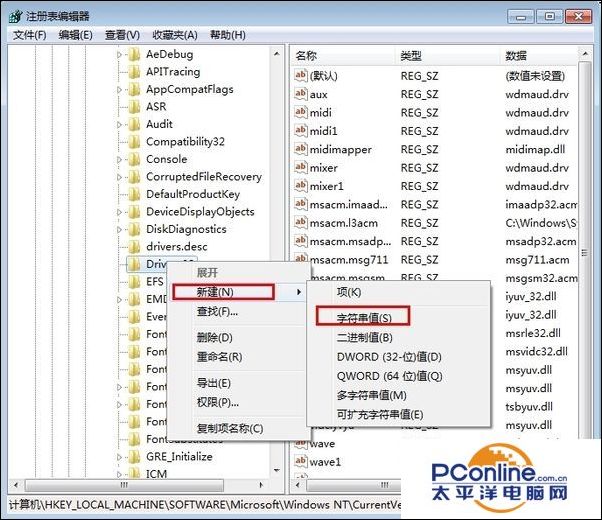Image resolution: width=602 pixels, height=520 pixels.
Task: Click the string icon beside midi value
Action: coord(301,112)
